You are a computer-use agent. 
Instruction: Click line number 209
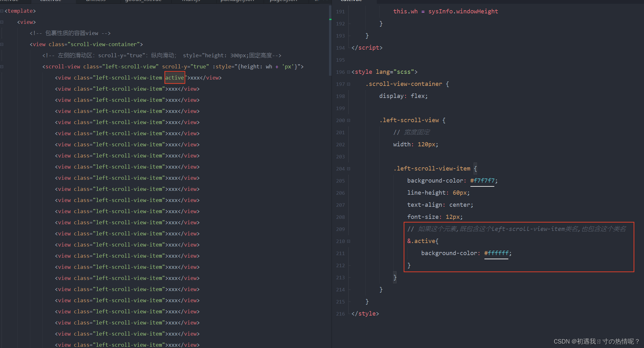coord(340,229)
